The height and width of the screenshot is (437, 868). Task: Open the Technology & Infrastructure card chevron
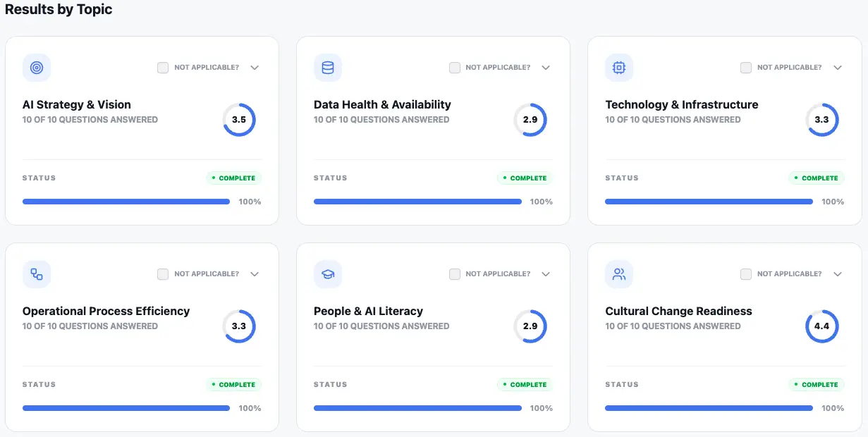(x=838, y=68)
